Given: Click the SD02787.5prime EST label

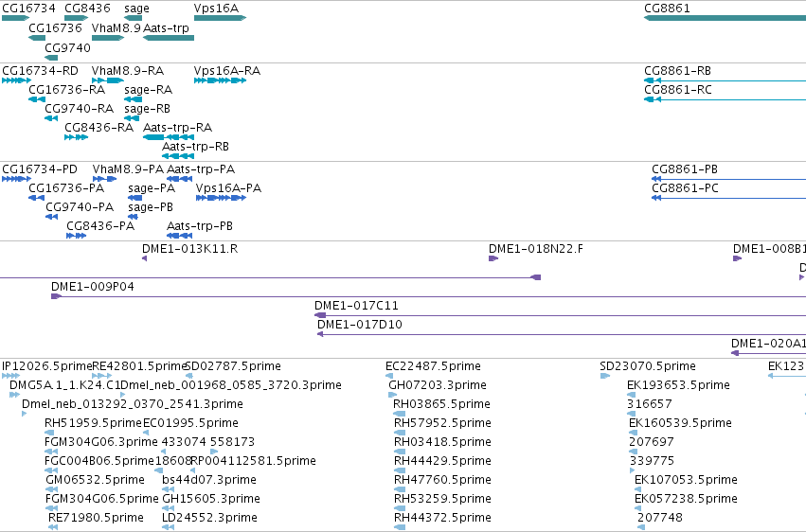Looking at the screenshot, I should pos(233,366).
